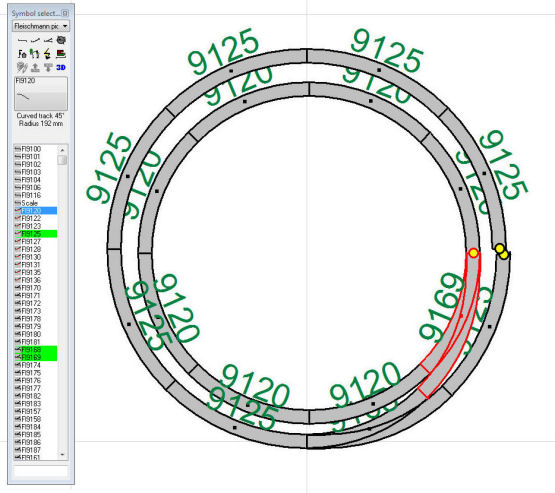Click the symbol list's scroll down arrow
Screen dimensions: 555x493
[62, 454]
